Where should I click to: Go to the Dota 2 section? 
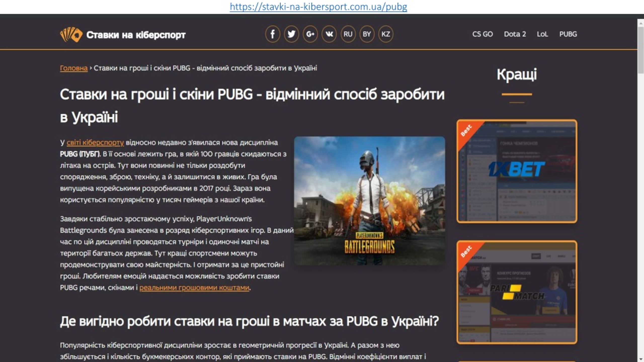515,34
